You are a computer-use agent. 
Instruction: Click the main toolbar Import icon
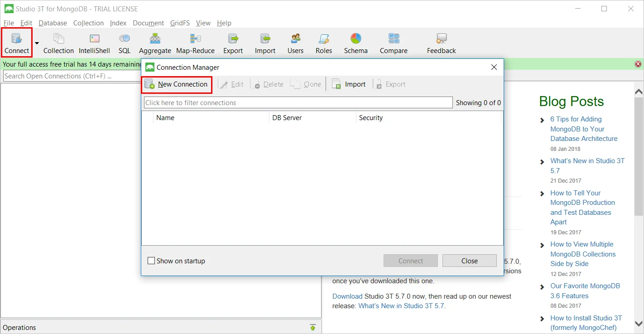[265, 44]
